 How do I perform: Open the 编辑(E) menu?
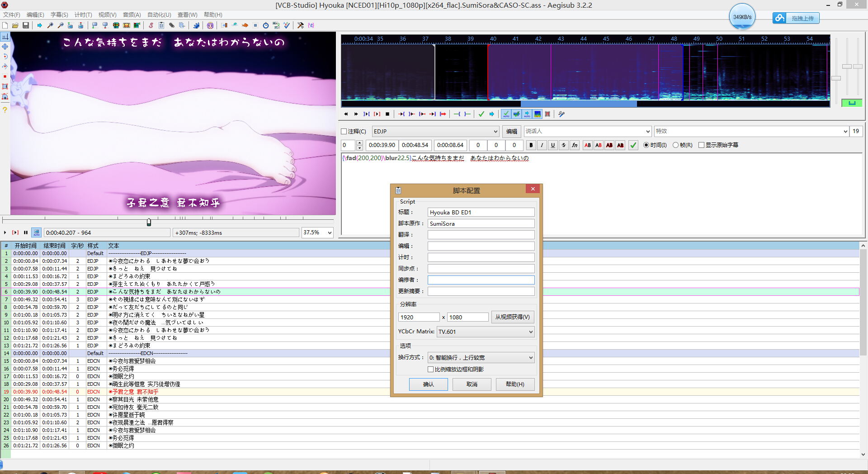(35, 15)
